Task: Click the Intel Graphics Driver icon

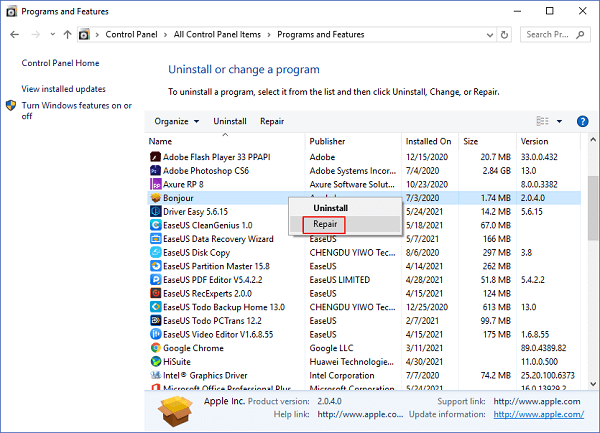Action: point(155,375)
